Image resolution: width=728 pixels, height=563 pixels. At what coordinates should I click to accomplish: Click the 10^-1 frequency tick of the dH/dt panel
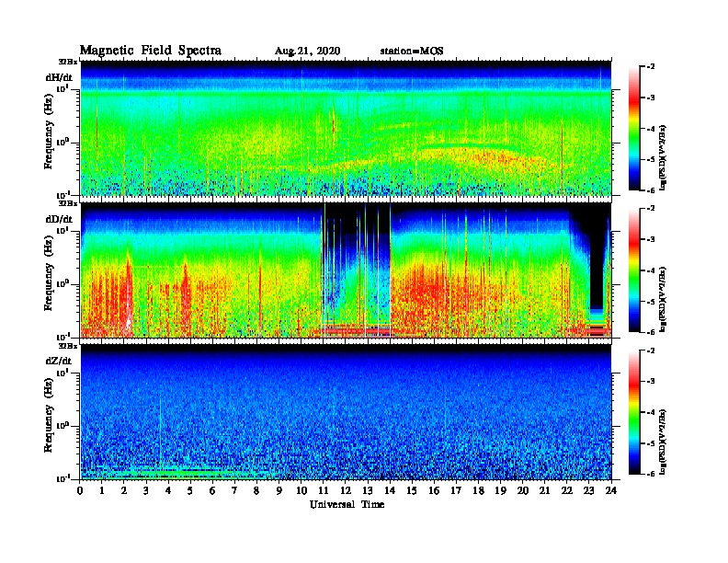pyautogui.click(x=62, y=194)
